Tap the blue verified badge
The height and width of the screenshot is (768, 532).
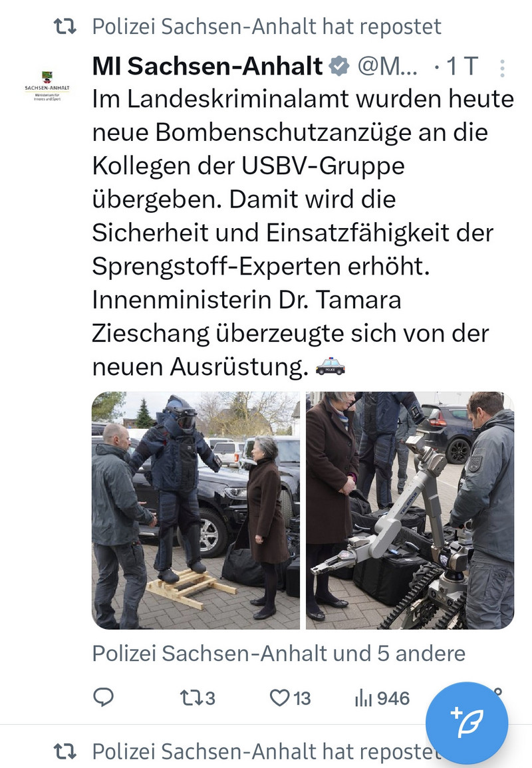pyautogui.click(x=339, y=66)
